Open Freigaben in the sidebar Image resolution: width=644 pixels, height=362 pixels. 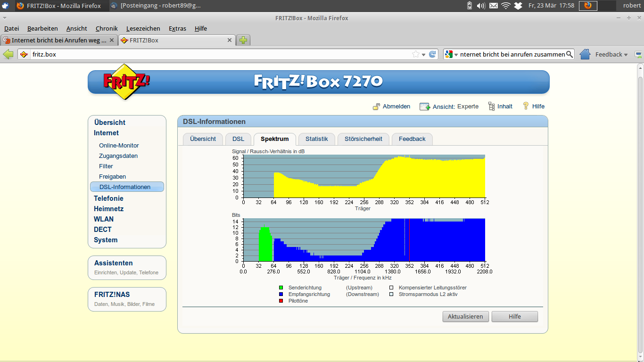click(112, 177)
